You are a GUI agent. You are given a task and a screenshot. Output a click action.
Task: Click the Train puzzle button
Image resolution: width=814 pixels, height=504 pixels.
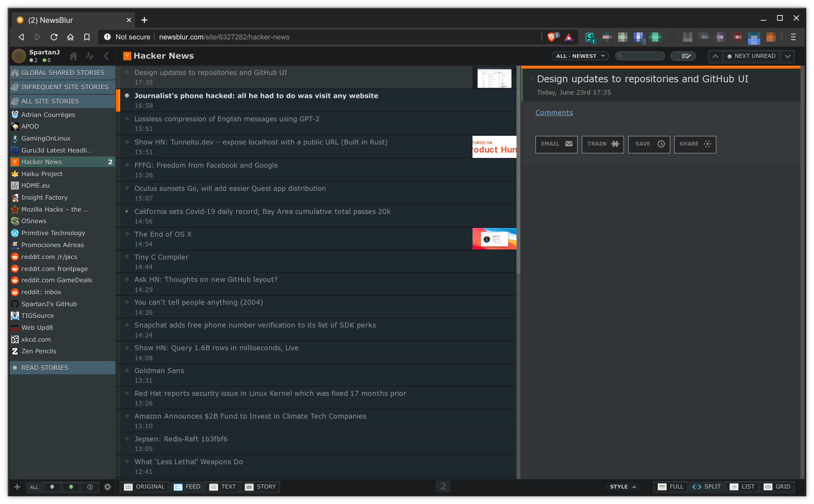coord(603,144)
